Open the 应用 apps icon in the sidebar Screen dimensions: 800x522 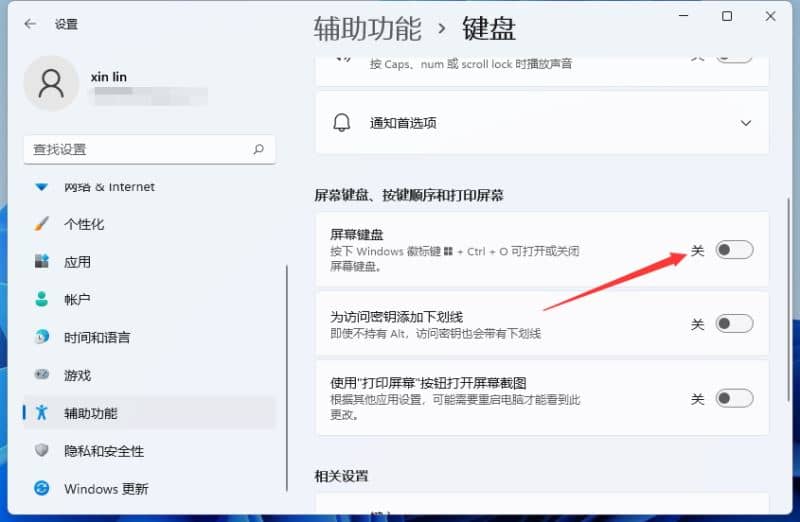click(42, 262)
